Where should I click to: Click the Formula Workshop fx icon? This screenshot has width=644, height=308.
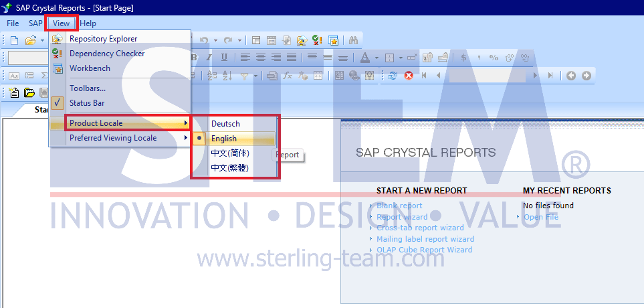pyautogui.click(x=288, y=76)
